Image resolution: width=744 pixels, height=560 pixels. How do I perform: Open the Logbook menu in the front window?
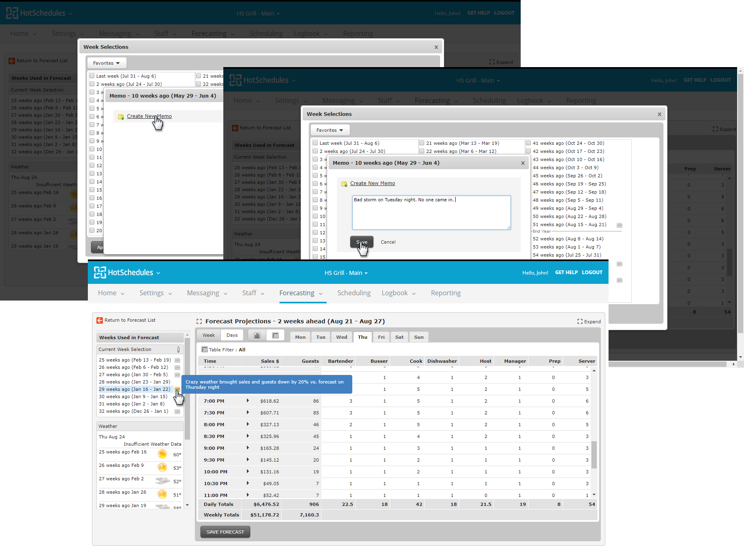399,293
